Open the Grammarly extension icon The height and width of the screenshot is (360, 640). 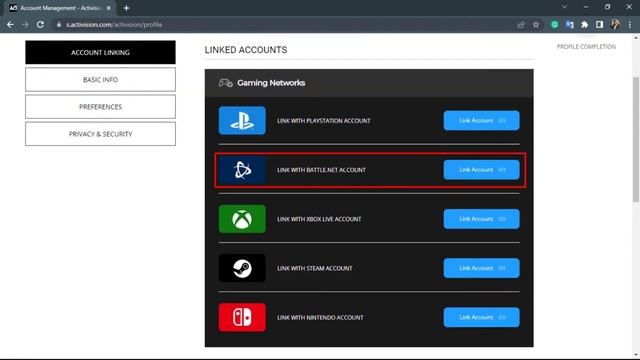point(555,25)
